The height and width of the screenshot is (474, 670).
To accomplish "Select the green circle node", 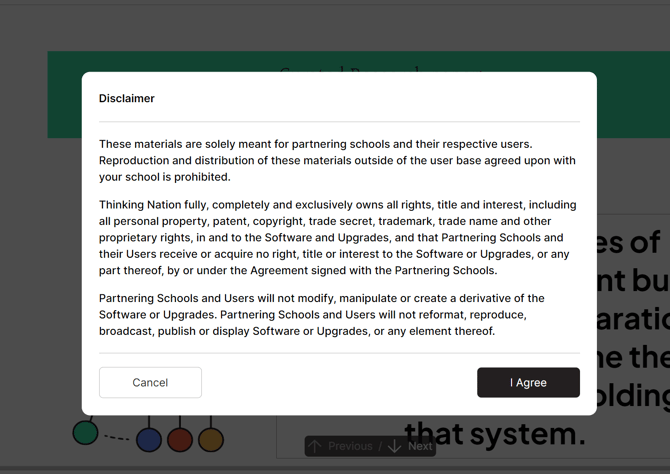I will (x=85, y=432).
